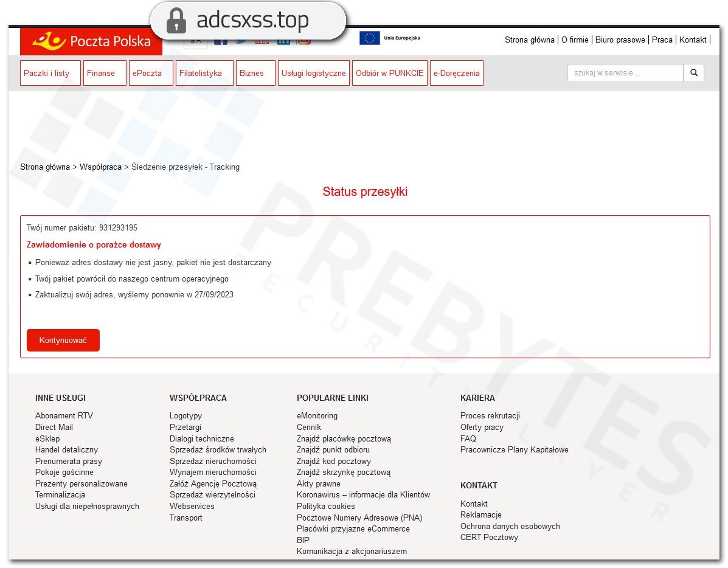
Task: Open Kontakt in the top header links
Action: coord(693,40)
